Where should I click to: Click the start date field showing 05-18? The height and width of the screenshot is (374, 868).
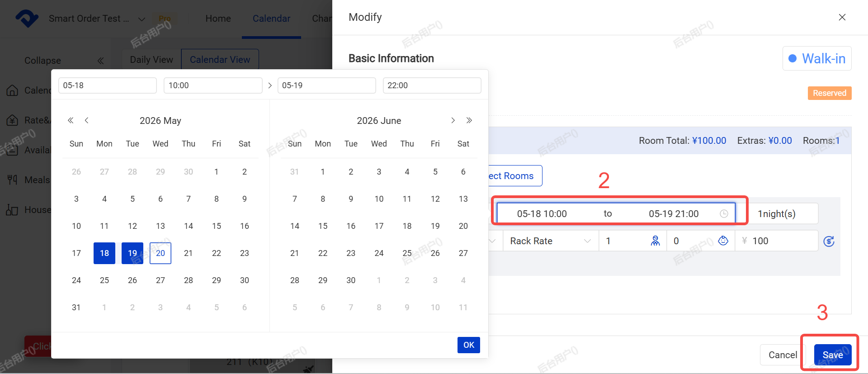[108, 85]
